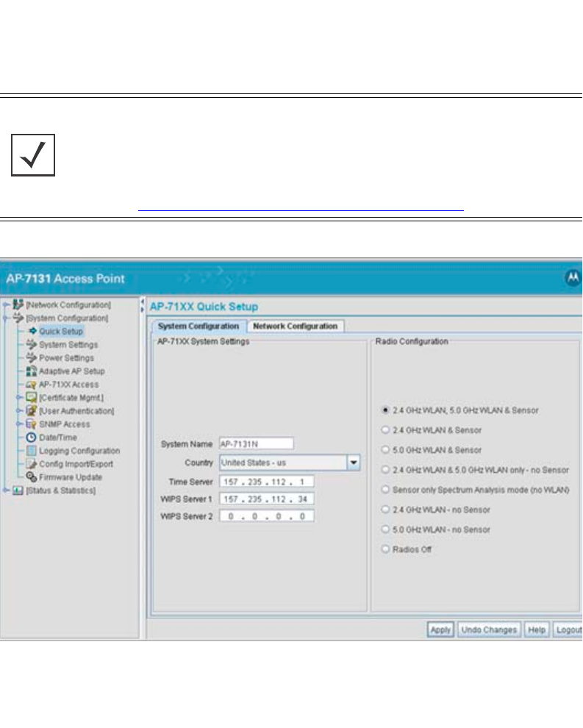Select 2.4 GHz WLAN & Sensor radio option
The height and width of the screenshot is (728, 583).
pyautogui.click(x=385, y=430)
